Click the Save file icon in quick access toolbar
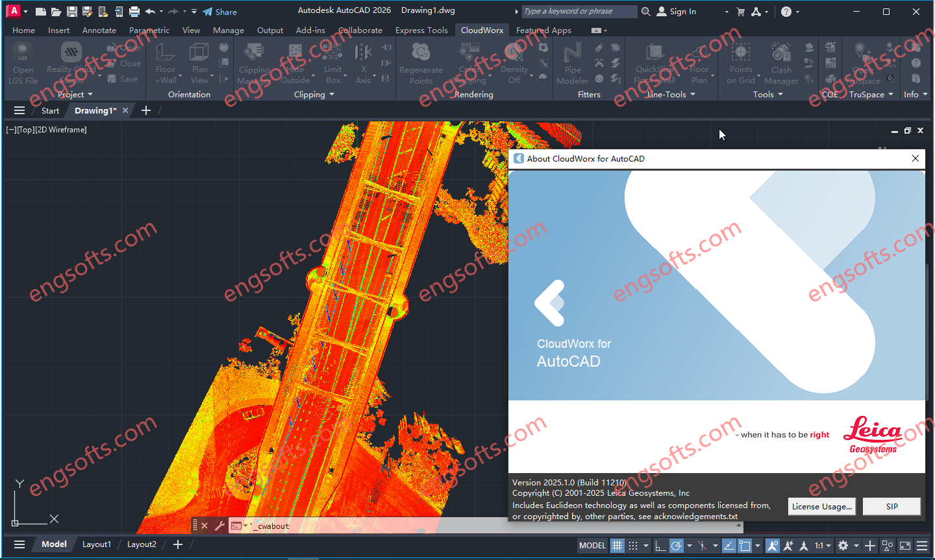 72,12
